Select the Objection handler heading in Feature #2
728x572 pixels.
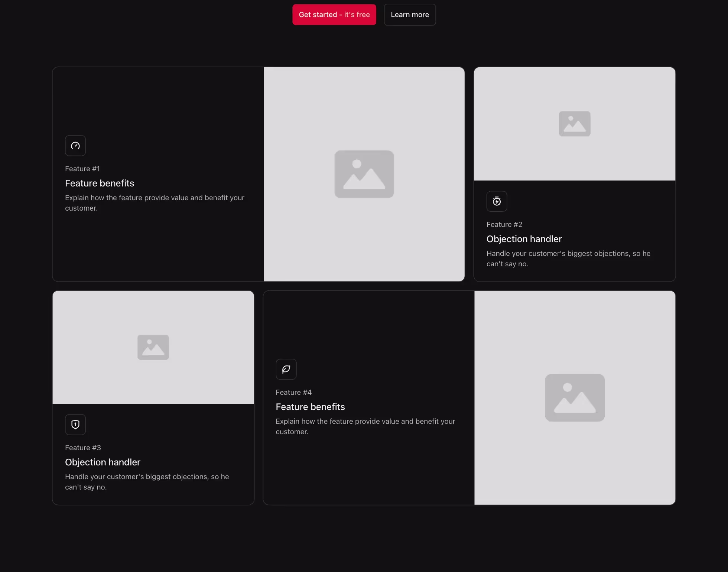pos(524,239)
